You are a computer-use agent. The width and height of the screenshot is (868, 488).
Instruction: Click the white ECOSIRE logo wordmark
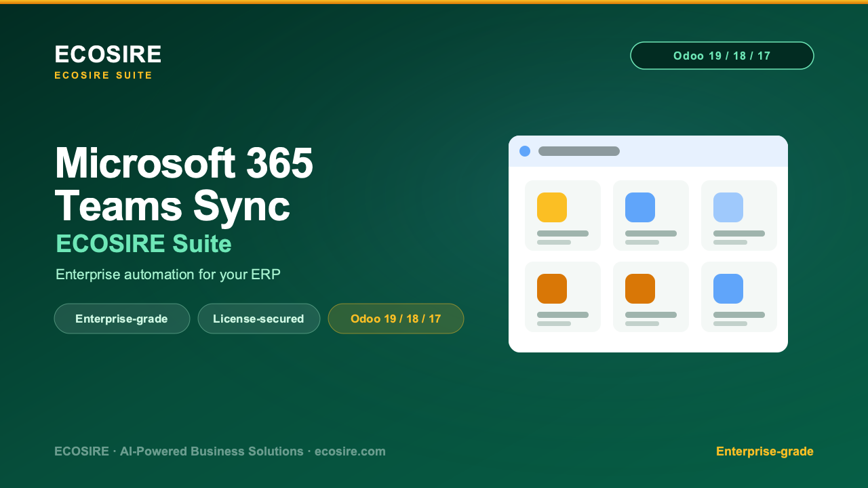pos(108,54)
